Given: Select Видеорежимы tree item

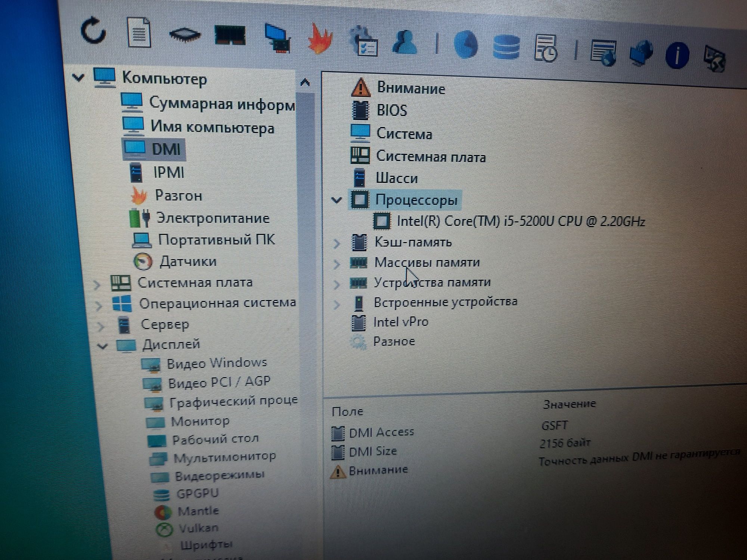Looking at the screenshot, I should (208, 475).
